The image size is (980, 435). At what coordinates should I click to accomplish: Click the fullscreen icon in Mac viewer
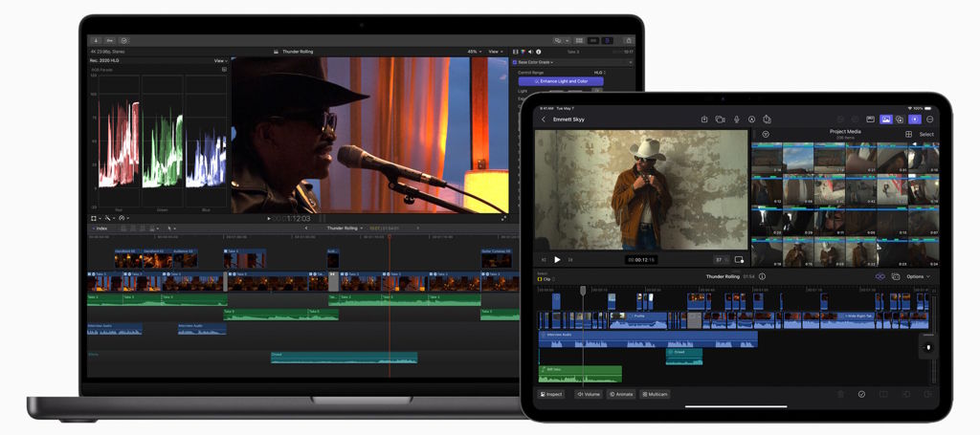[503, 218]
